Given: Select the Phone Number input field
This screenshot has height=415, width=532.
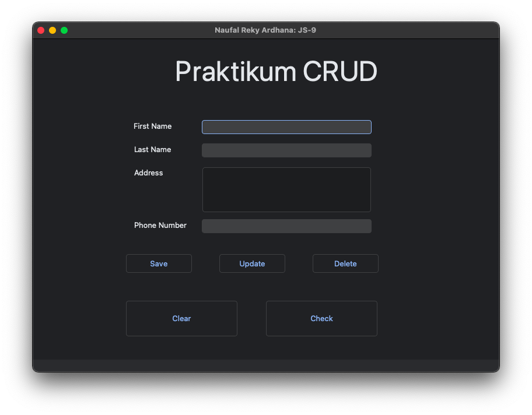Looking at the screenshot, I should (286, 226).
